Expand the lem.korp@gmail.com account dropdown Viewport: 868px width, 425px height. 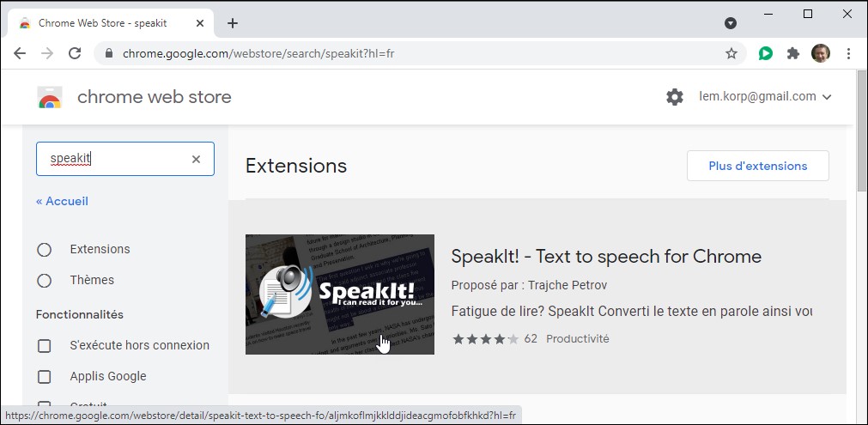[765, 97]
